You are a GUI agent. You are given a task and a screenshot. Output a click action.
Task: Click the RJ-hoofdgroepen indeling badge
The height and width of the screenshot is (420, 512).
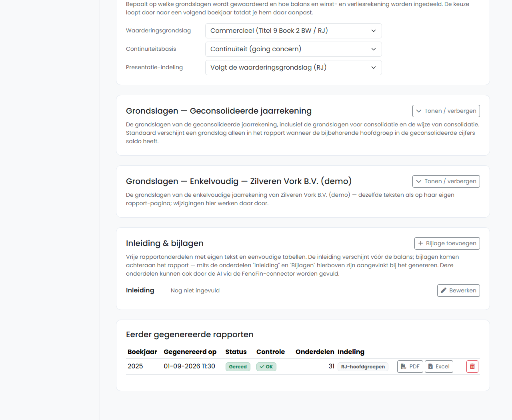click(x=363, y=367)
